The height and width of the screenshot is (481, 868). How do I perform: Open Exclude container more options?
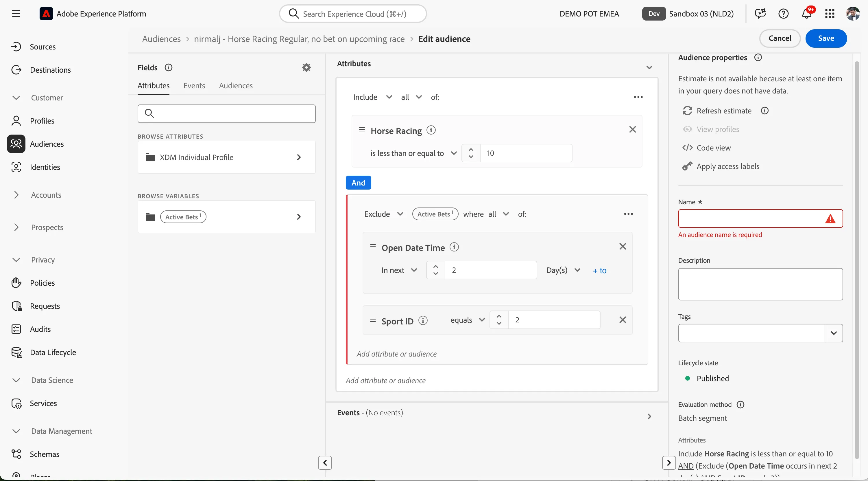coord(628,214)
